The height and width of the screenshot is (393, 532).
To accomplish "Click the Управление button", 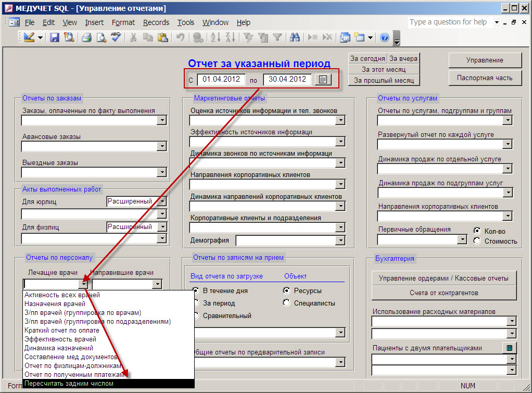I will 485,60.
